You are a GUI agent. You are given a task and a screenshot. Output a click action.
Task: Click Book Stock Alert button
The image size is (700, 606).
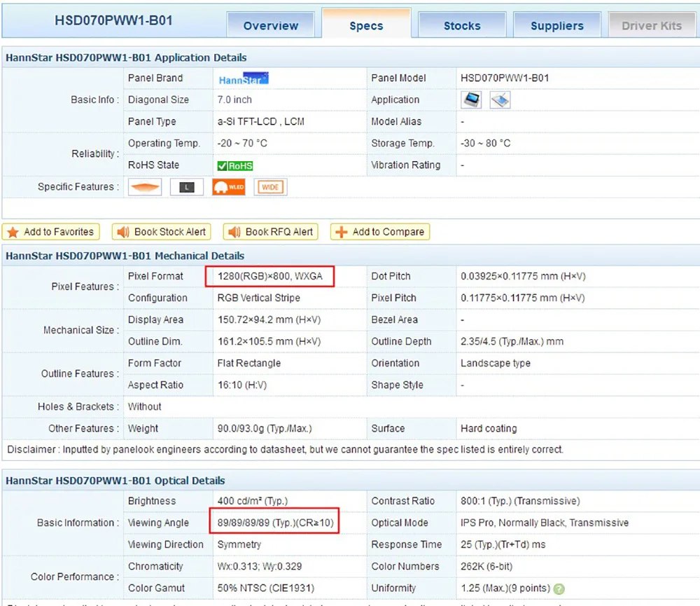click(161, 232)
